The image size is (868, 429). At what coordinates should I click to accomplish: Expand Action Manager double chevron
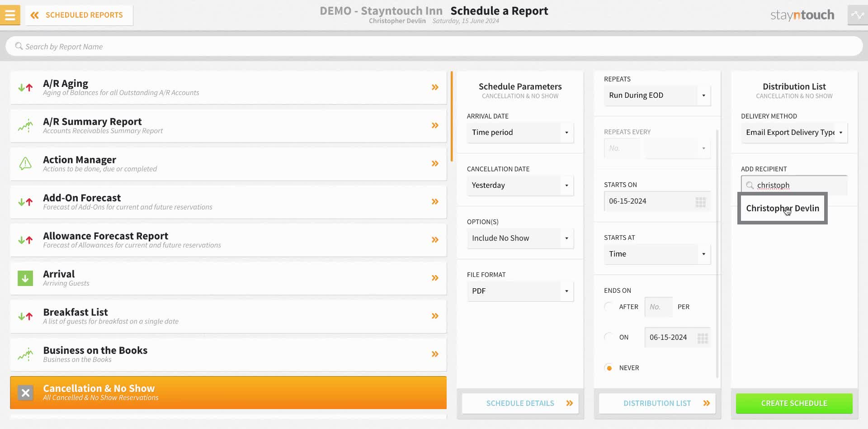pos(435,163)
